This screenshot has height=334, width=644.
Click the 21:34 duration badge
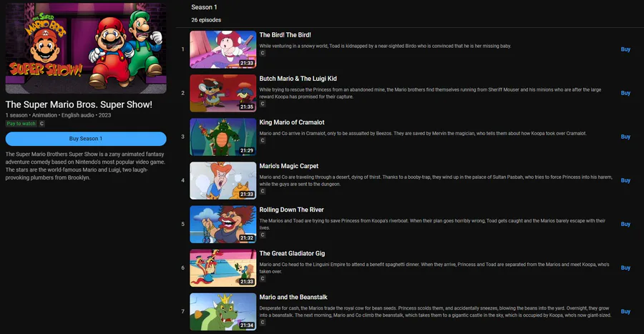[x=246, y=325]
